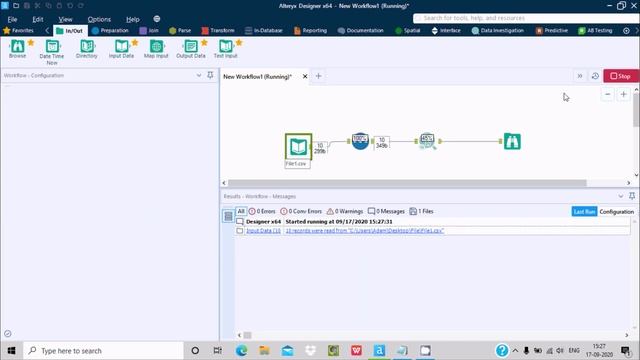Toggle the All results filter
The width and height of the screenshot is (640, 360).
241,211
